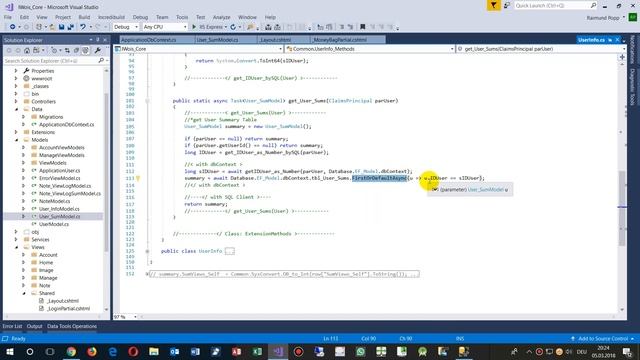The image size is (640, 360).
Task: Collapse the Models folder in Solution Explorer
Action: point(16,140)
